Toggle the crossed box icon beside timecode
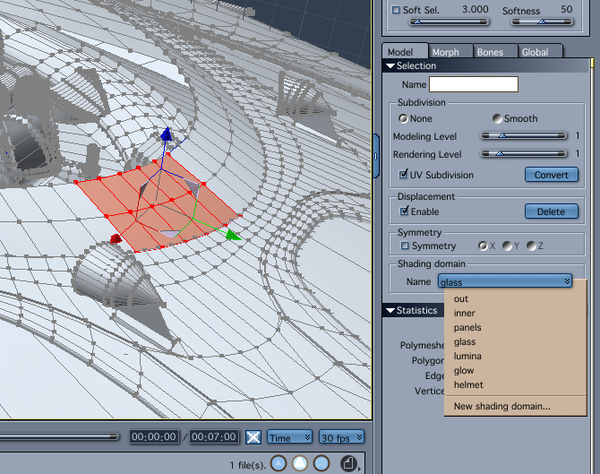The height and width of the screenshot is (474, 600). (253, 437)
